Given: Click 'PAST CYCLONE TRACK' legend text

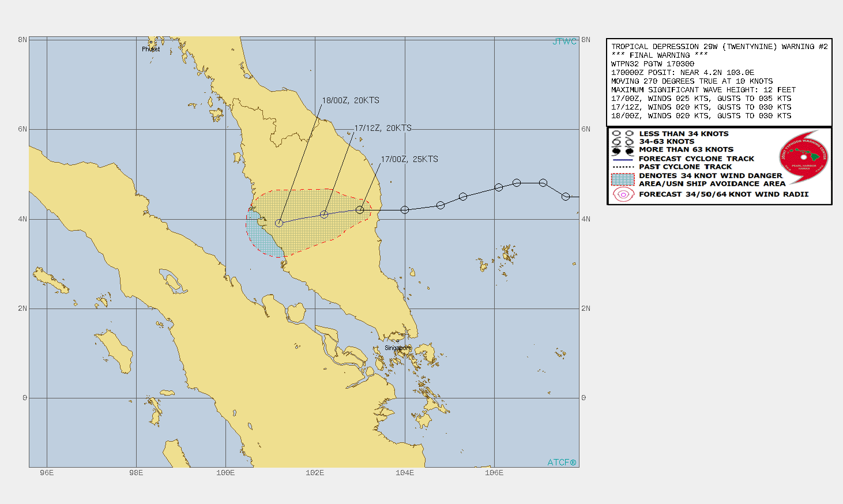Looking at the screenshot, I should tap(685, 167).
